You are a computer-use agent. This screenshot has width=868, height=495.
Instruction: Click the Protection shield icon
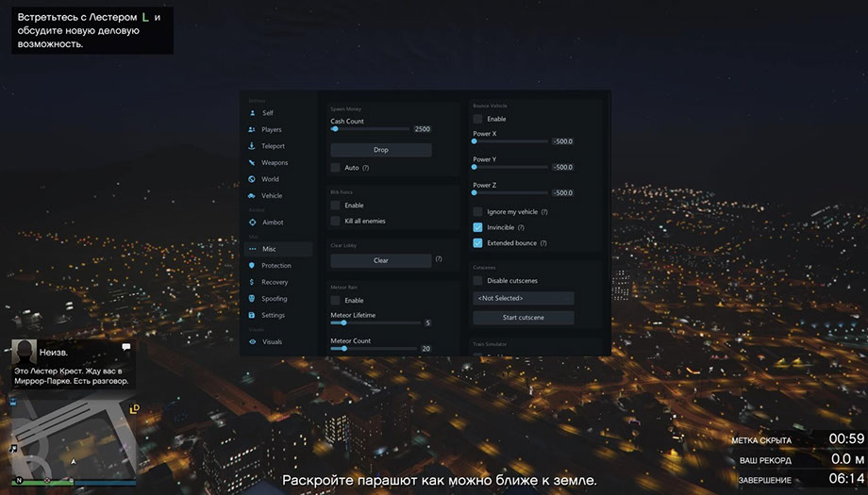click(x=252, y=266)
